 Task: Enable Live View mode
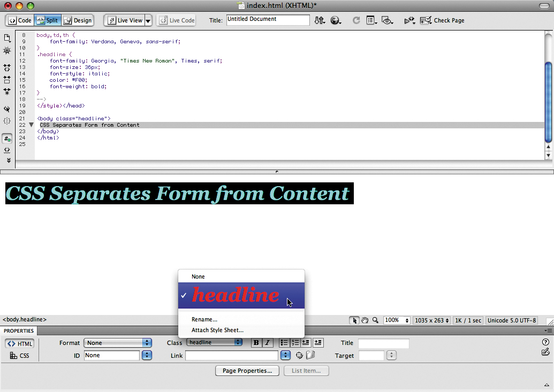125,20
